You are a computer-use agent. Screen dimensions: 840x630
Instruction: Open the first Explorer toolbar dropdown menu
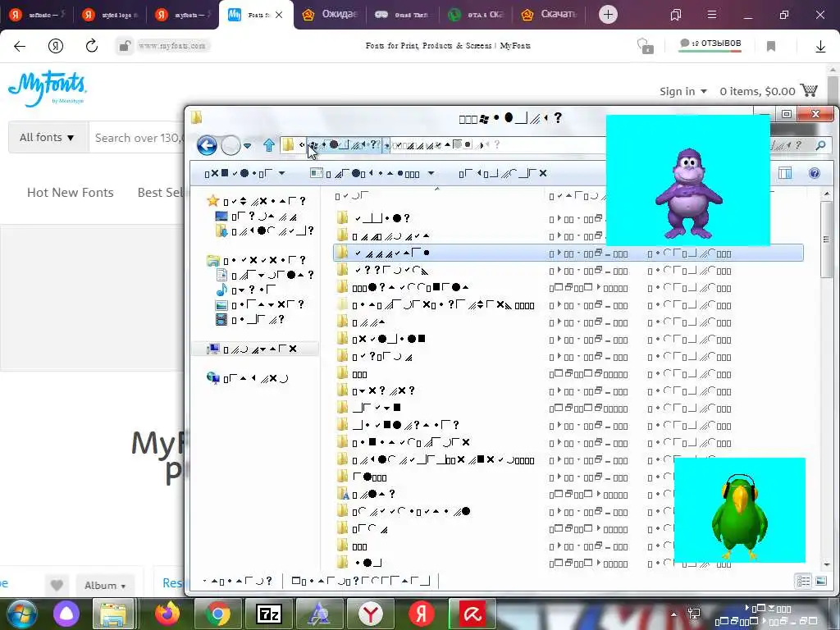244,173
